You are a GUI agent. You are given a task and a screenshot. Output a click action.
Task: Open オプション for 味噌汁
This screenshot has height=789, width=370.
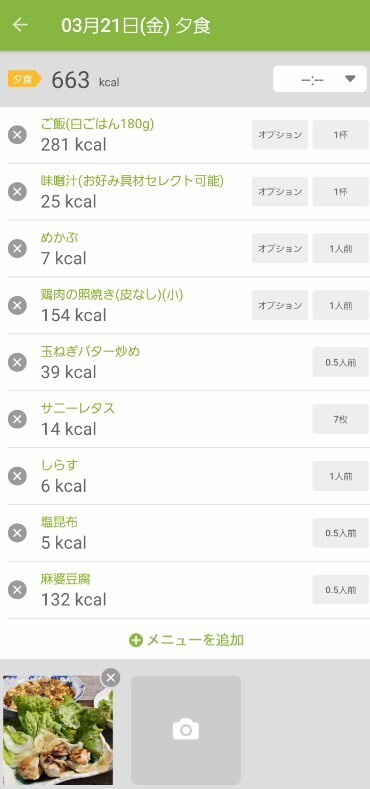tap(280, 192)
